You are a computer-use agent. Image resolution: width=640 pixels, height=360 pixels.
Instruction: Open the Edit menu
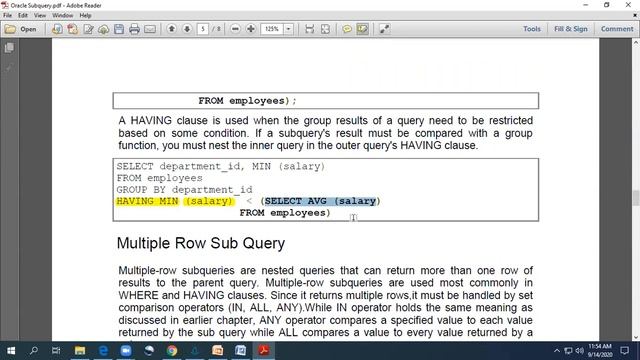(x=23, y=16)
